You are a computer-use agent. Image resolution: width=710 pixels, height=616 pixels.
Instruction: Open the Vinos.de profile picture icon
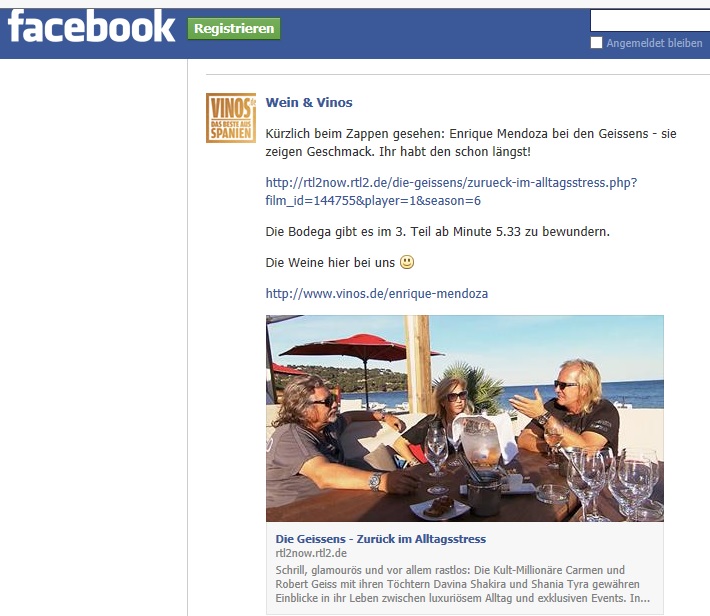click(x=231, y=118)
